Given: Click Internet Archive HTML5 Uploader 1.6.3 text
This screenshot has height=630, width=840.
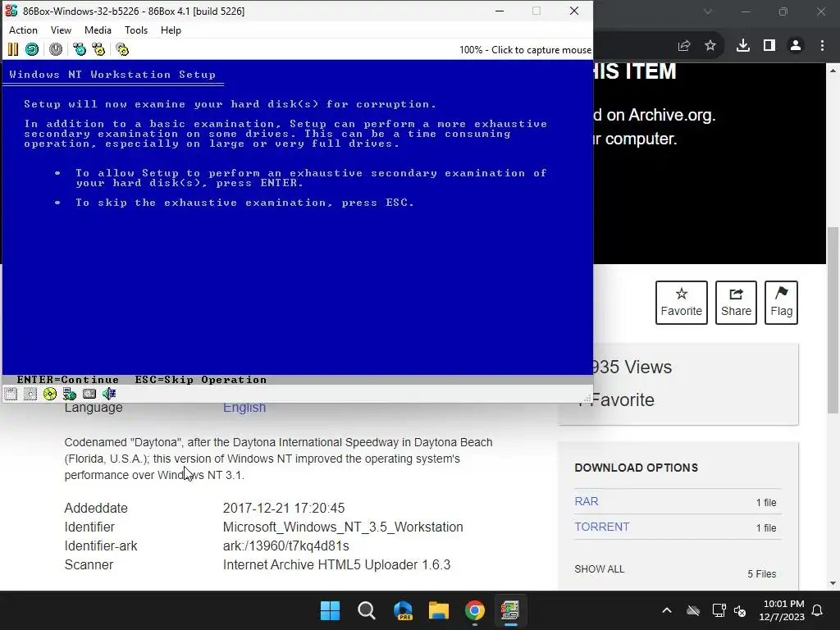Looking at the screenshot, I should pyautogui.click(x=336, y=564).
